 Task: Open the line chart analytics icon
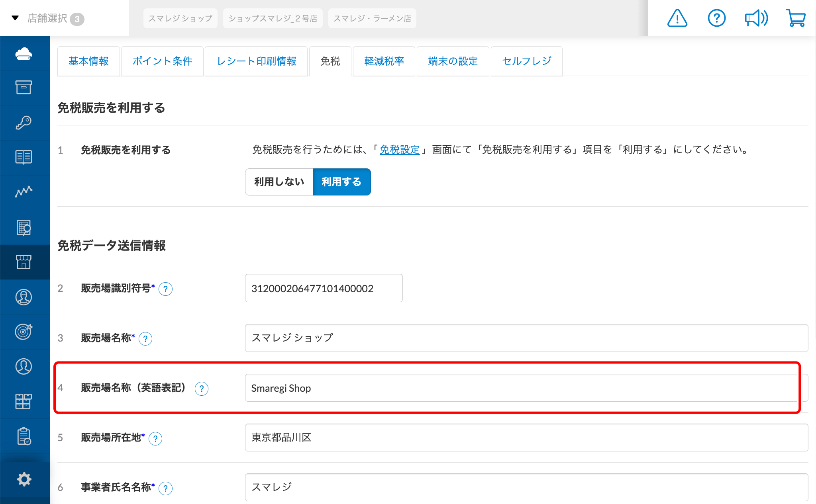24,192
